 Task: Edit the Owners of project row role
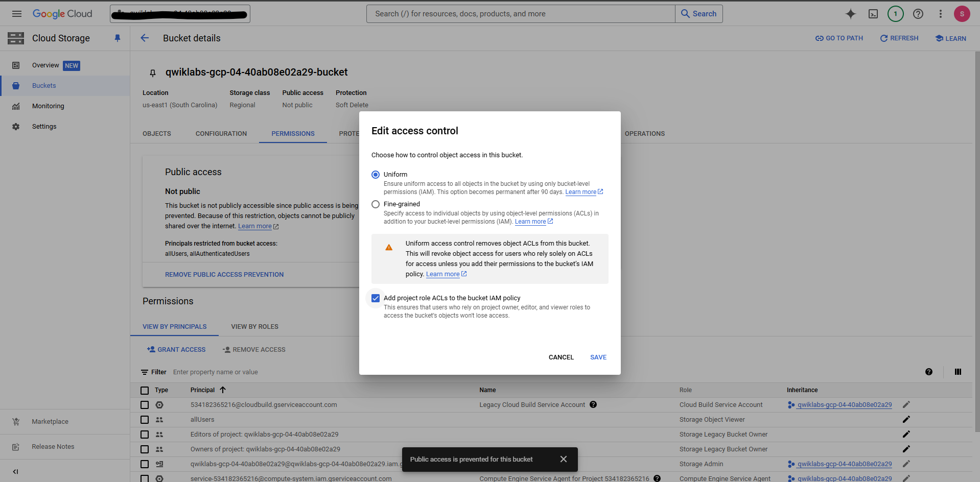tap(906, 449)
